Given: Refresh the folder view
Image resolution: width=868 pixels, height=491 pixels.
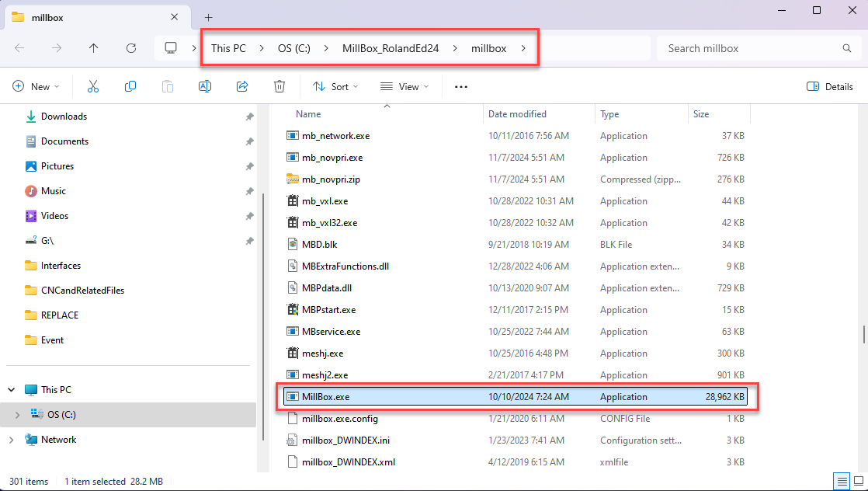Looking at the screenshot, I should (x=131, y=48).
